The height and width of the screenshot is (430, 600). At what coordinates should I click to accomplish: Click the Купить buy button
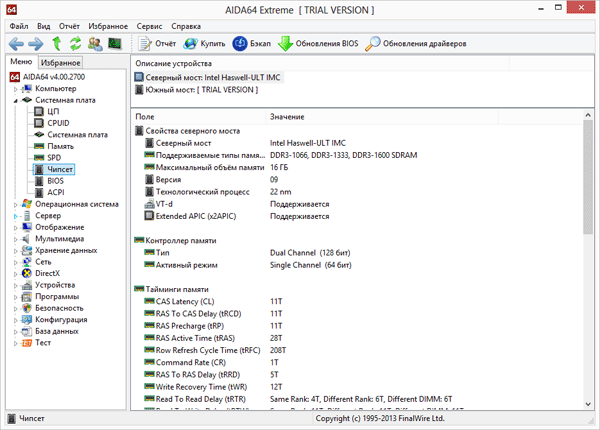coord(204,44)
